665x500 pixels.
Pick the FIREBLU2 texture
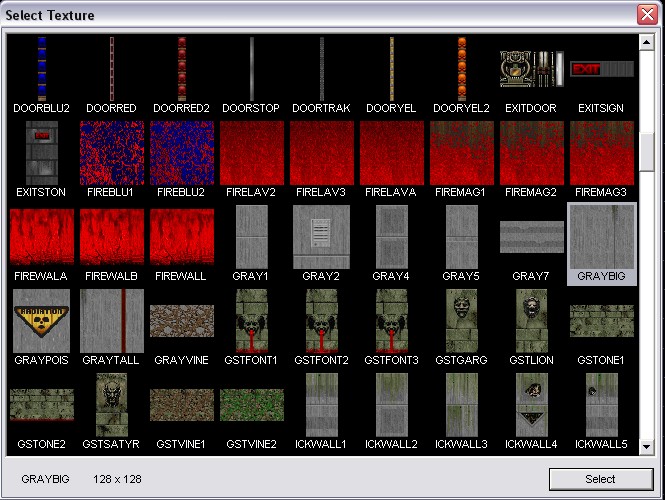[x=182, y=153]
